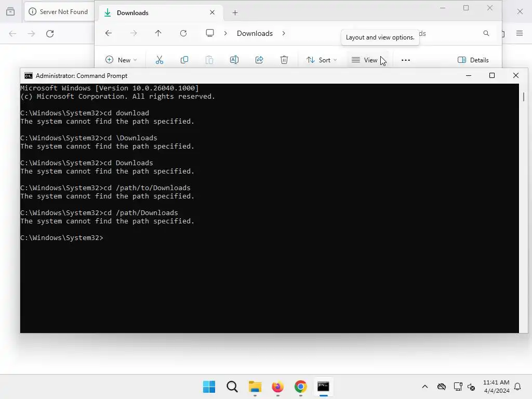The image size is (532, 399).
Task: Go back in File Explorer navigation
Action: [x=109, y=33]
